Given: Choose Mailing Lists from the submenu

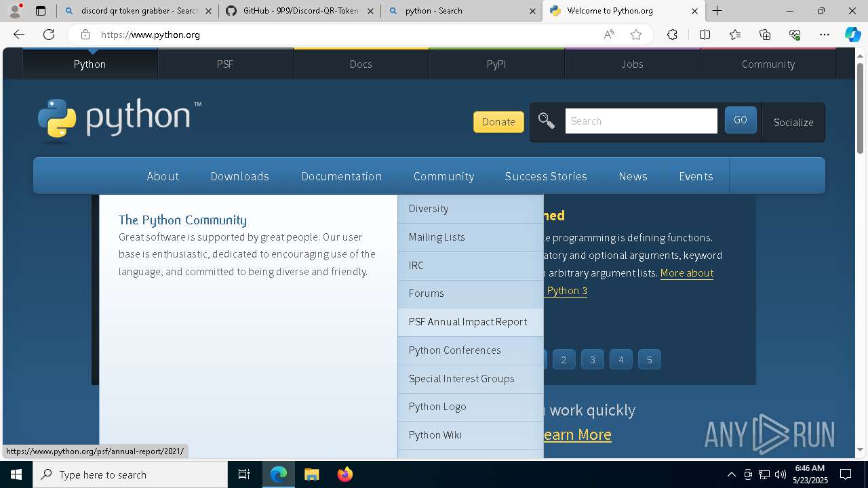Looking at the screenshot, I should tap(471, 237).
